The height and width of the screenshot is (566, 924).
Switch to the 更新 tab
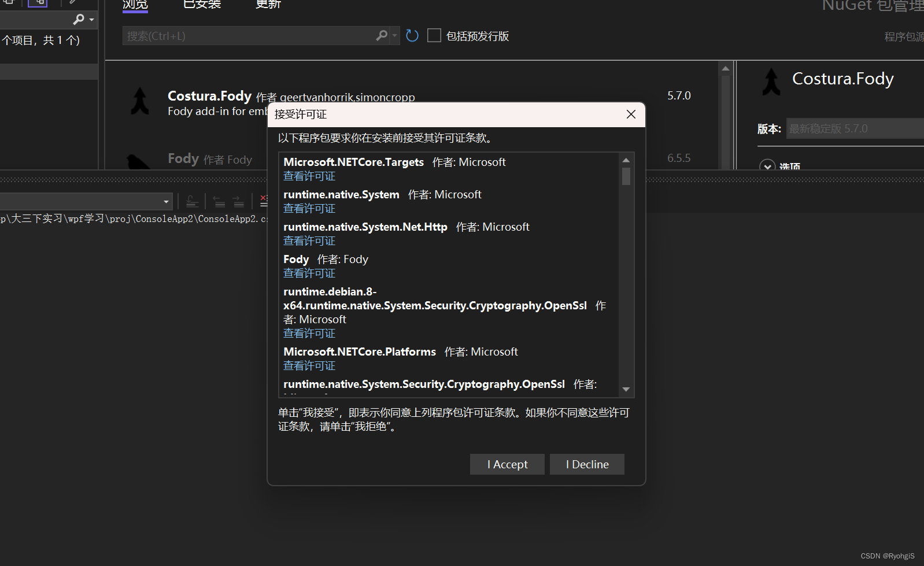268,5
